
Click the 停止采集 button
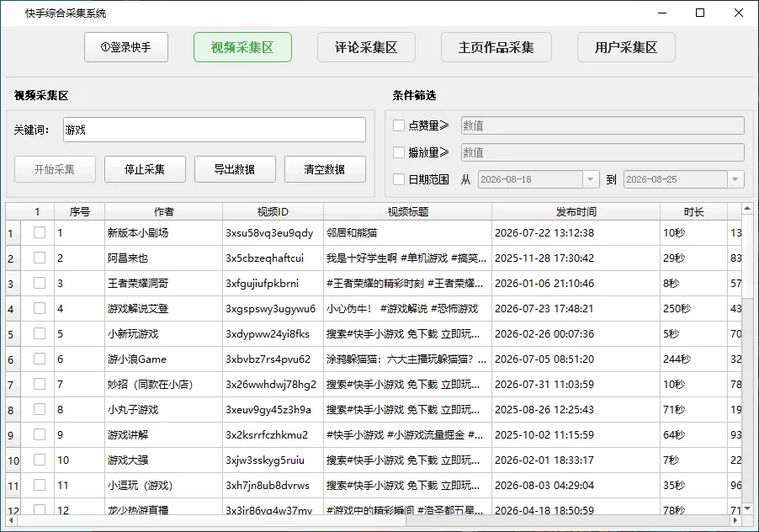[x=145, y=169]
